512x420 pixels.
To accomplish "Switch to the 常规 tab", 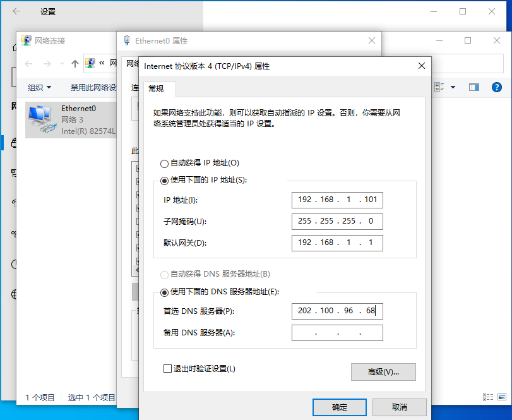I will 159,89.
